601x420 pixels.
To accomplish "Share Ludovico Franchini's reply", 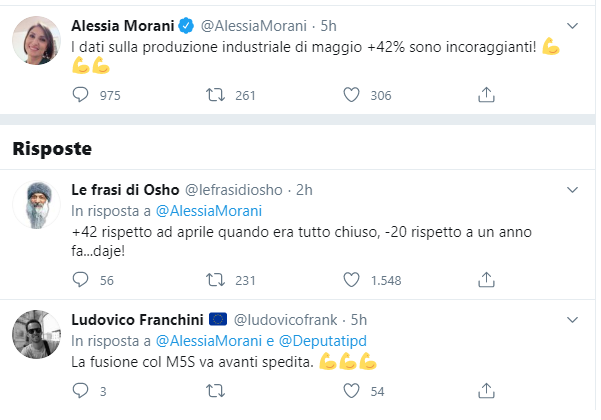I will pos(486,391).
